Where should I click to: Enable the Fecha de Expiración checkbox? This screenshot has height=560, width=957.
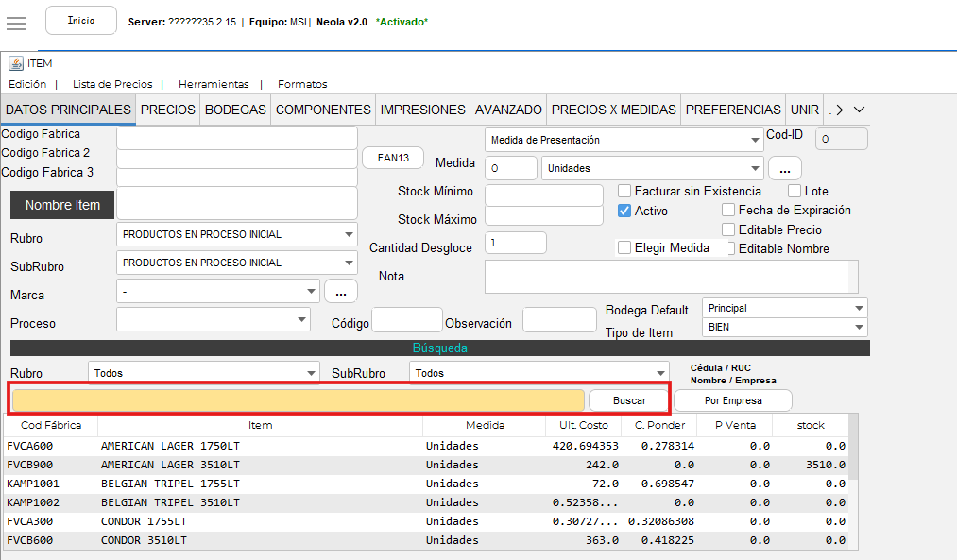[728, 211]
